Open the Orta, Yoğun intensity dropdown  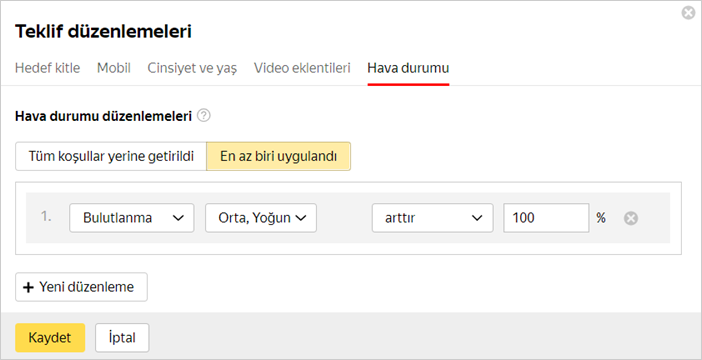[261, 218]
